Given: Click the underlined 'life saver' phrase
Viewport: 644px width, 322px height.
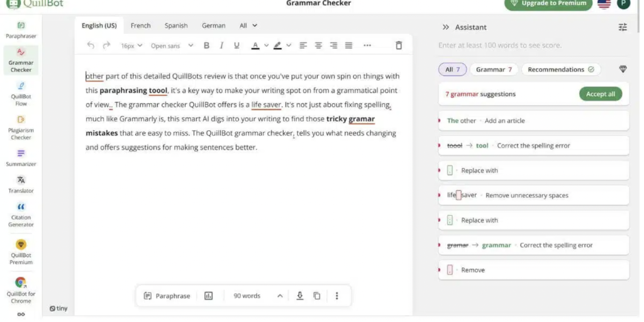Looking at the screenshot, I should tap(266, 105).
